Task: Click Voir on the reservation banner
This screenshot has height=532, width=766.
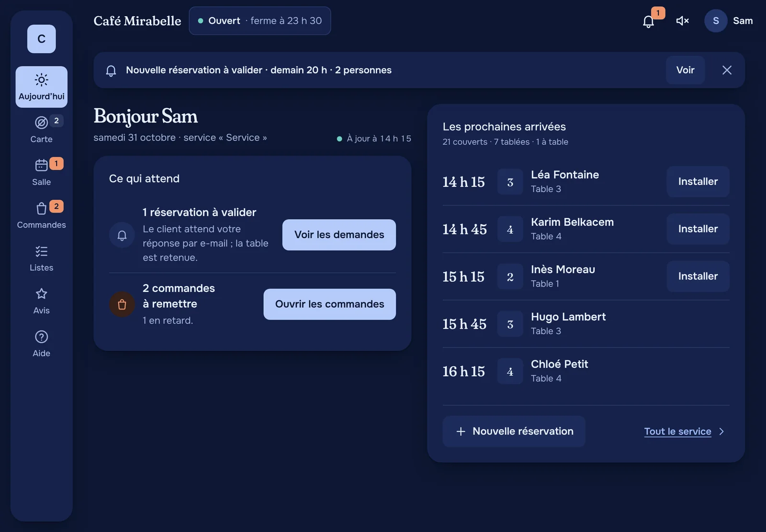Action: pos(685,70)
